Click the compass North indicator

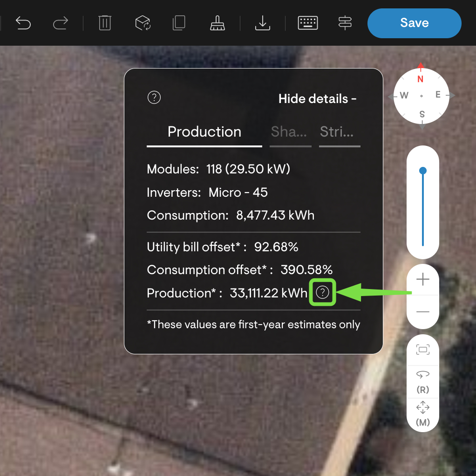click(x=421, y=78)
